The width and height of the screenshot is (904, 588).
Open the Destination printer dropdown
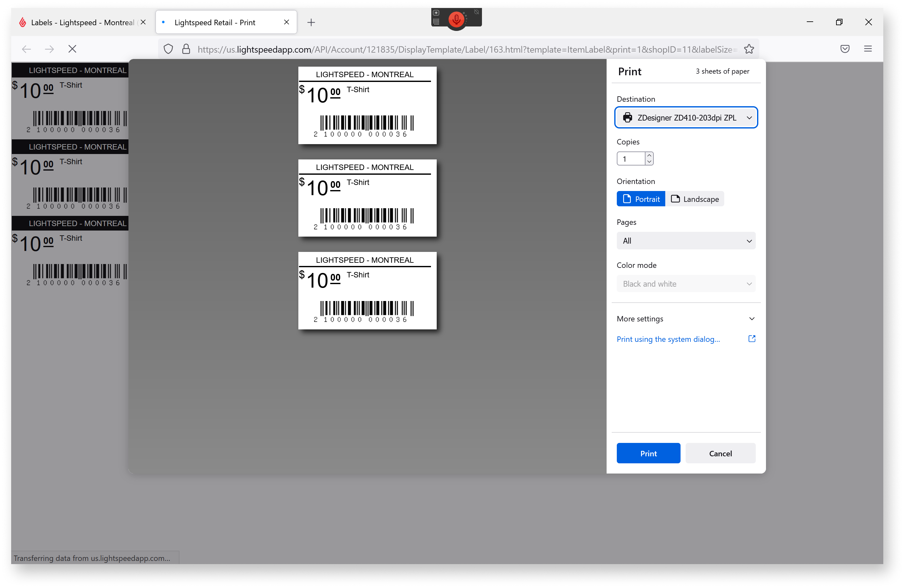coord(686,117)
